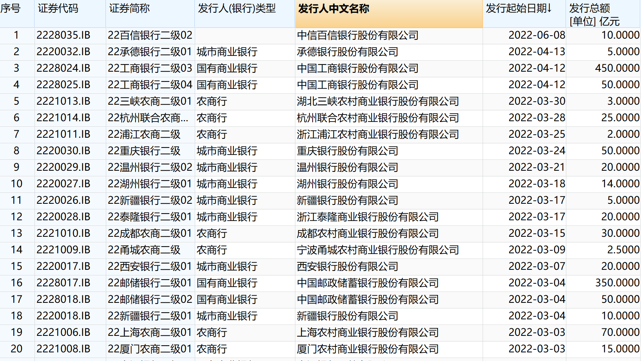The width and height of the screenshot is (644, 361).
Task: Click row number 20
Action: pyautogui.click(x=17, y=349)
